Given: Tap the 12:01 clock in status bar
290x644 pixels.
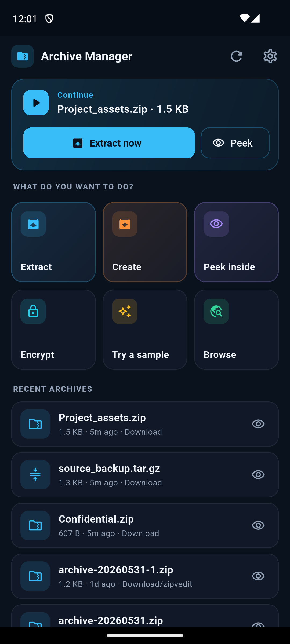Looking at the screenshot, I should pos(25,19).
